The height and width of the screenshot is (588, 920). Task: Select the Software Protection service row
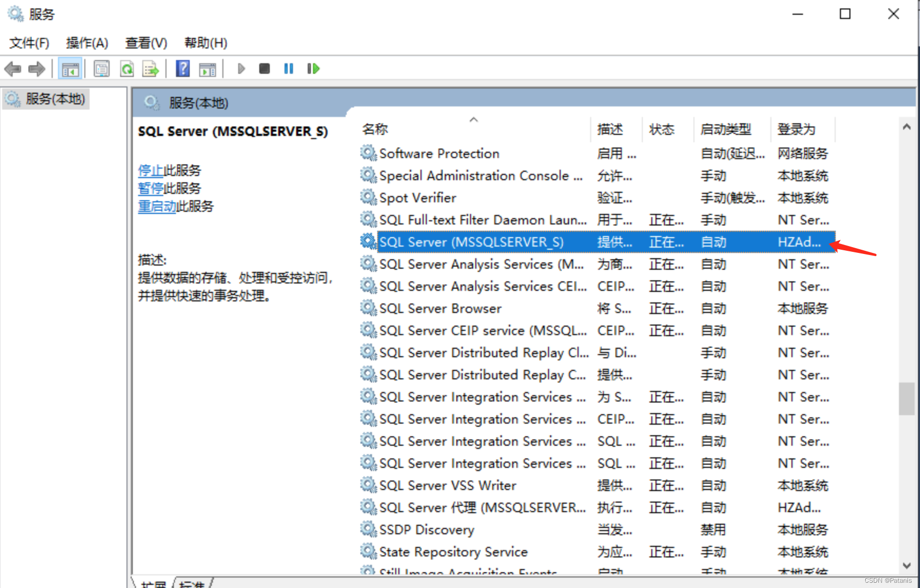[597, 153]
